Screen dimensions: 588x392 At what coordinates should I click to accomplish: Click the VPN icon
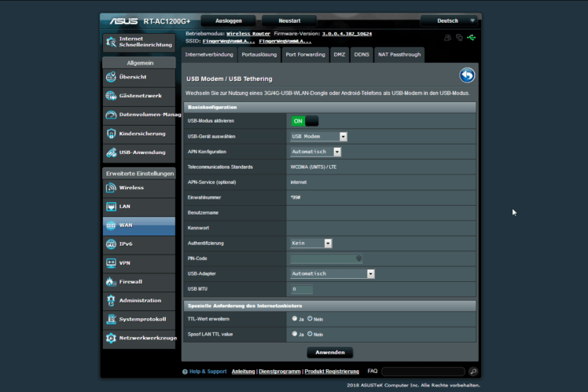click(111, 263)
